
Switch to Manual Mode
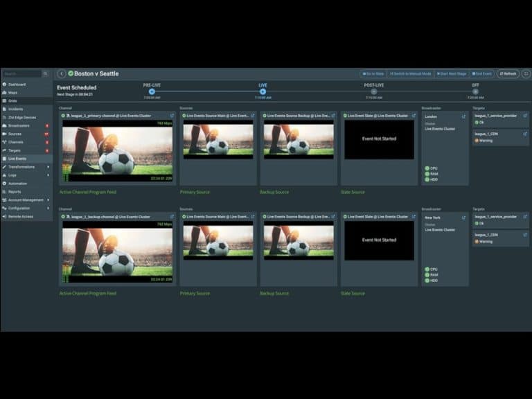click(x=410, y=73)
